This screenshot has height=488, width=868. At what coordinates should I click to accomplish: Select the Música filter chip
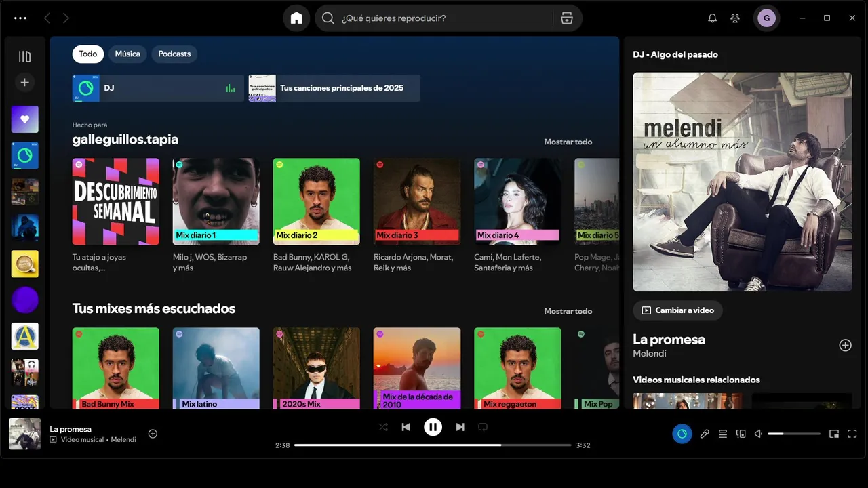click(127, 54)
